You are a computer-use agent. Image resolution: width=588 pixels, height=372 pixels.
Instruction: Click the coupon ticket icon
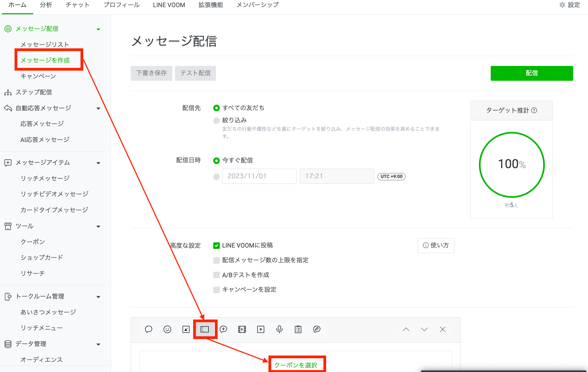click(205, 329)
